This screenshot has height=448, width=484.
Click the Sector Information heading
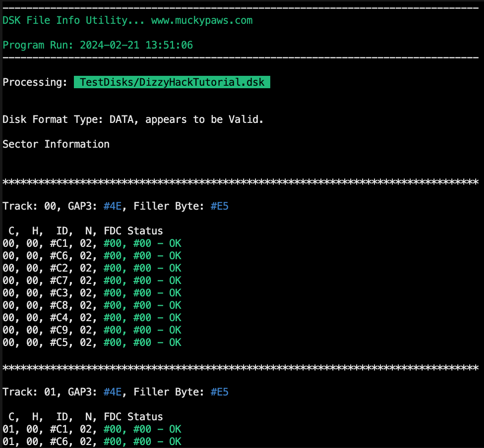56,144
